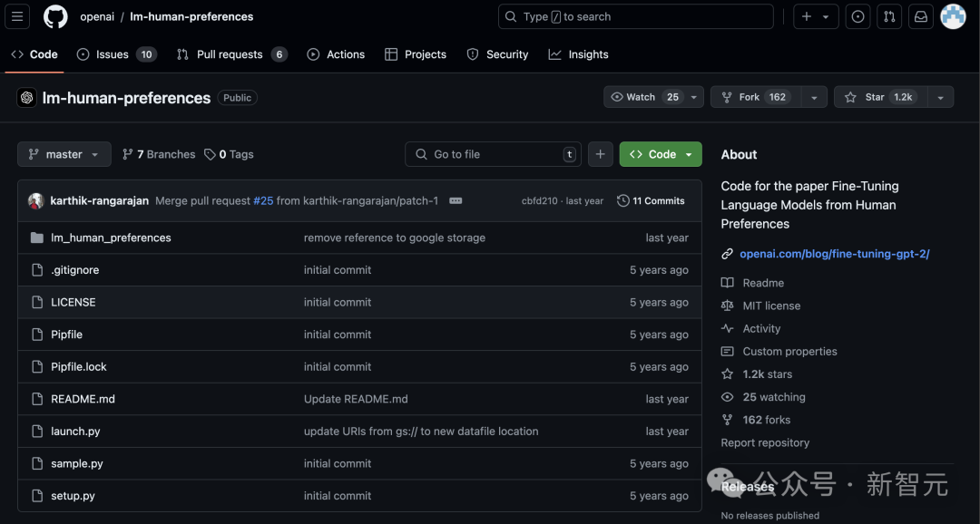The image size is (980, 524).
Task: Open the lm_human_preferences folder
Action: [x=111, y=238]
